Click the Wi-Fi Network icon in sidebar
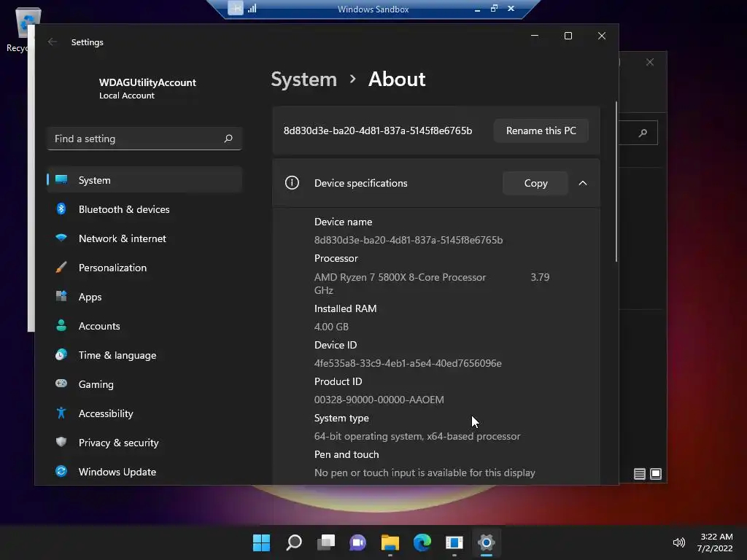 tap(61, 238)
